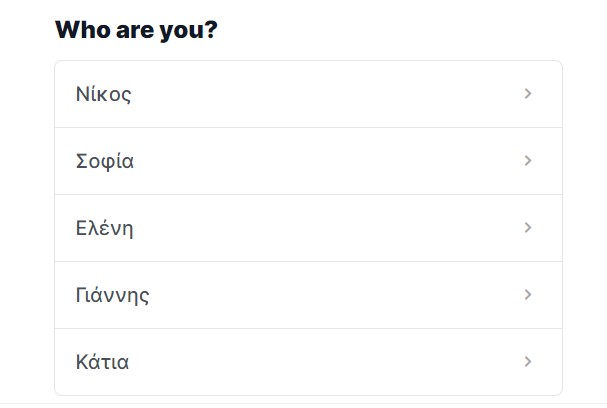607x408 pixels.
Task: Choose the first user in the list
Action: [309, 94]
